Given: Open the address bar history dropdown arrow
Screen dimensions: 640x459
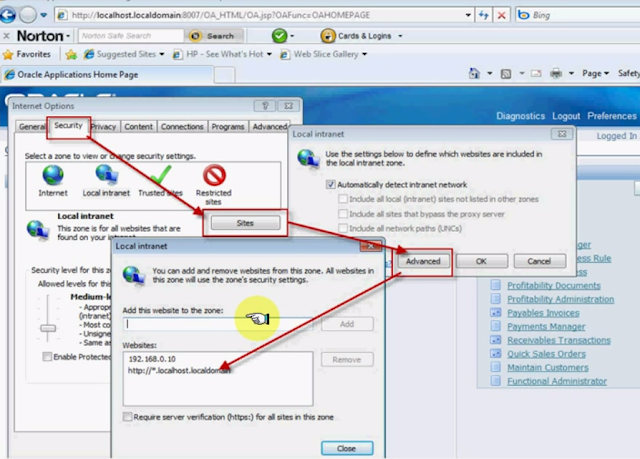Looking at the screenshot, I should (468, 15).
